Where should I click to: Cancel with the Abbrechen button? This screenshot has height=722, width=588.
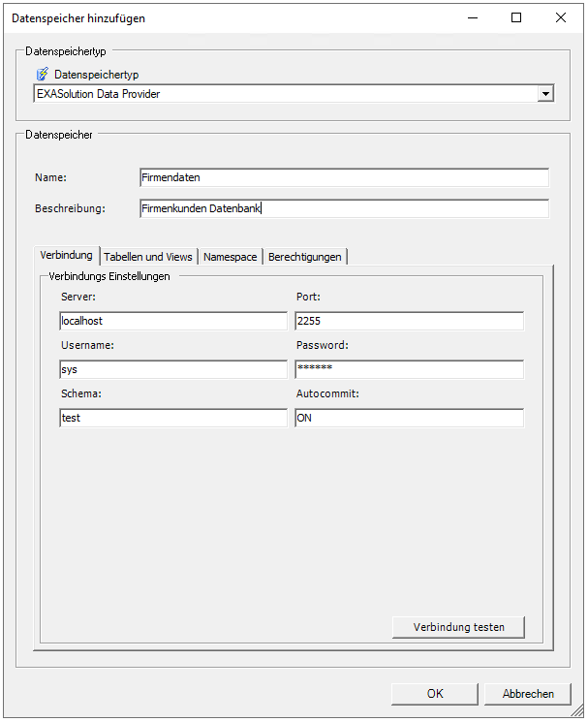point(528,694)
